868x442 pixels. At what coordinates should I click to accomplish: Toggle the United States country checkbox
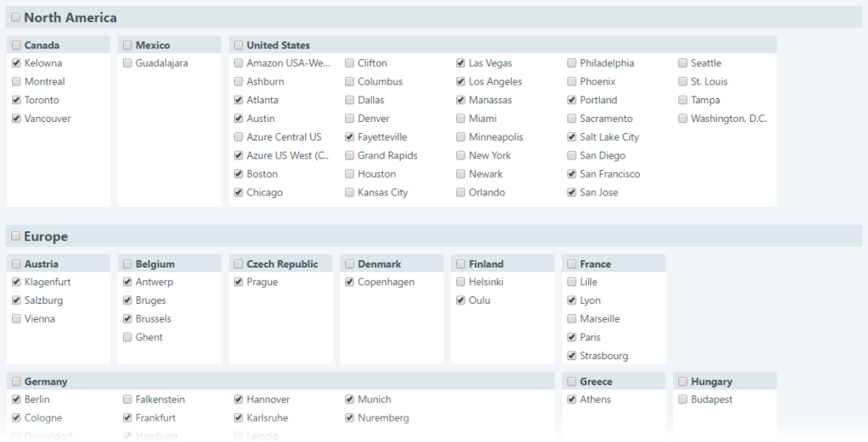(x=238, y=46)
